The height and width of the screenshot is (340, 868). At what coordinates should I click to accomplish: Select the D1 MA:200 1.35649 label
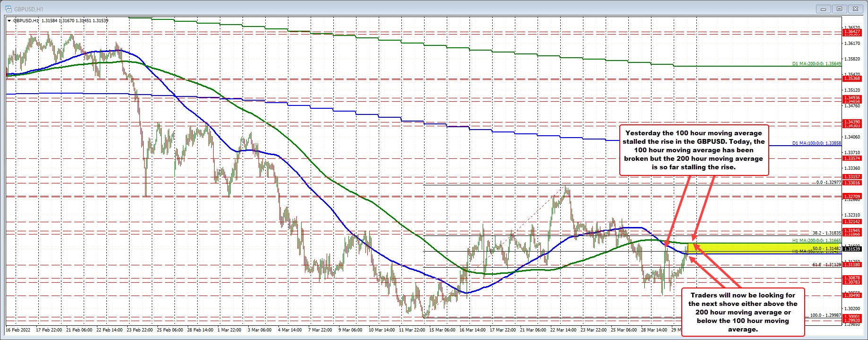[816, 63]
